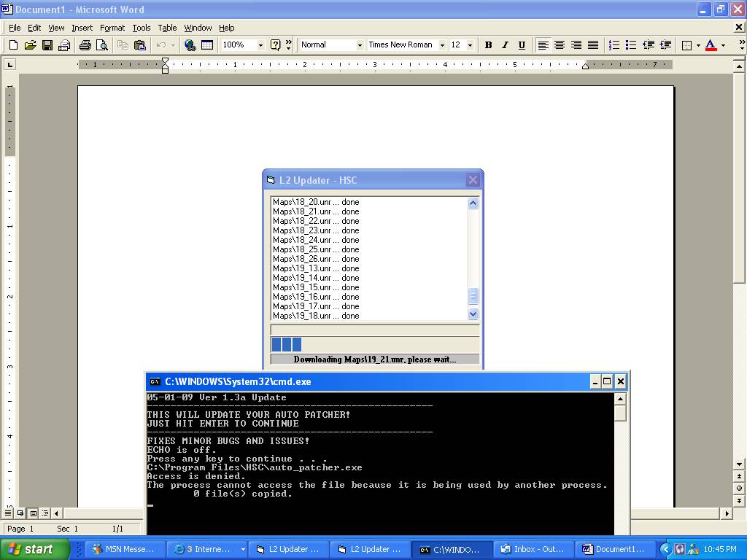Open the Table menu
The image size is (747, 560).
[x=167, y=28]
